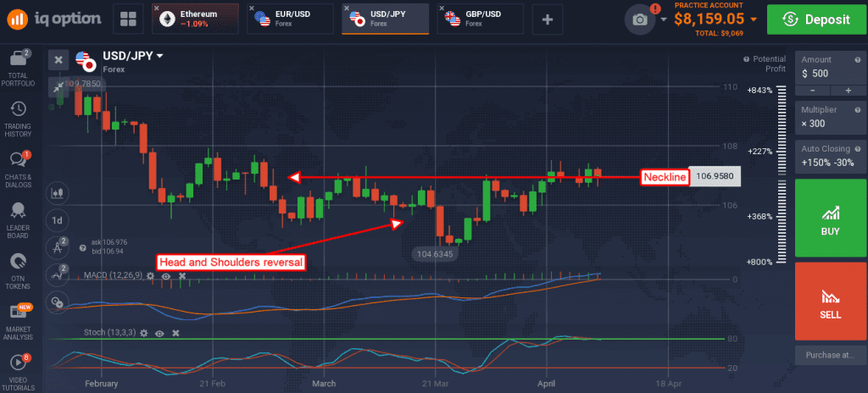Click the MACD (12,26,9) label
Image resolution: width=868 pixels, height=393 pixels.
point(113,275)
